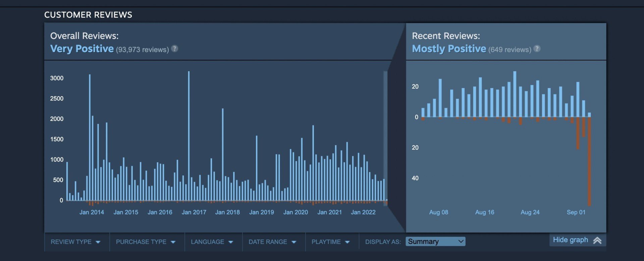644x261 pixels.
Task: Click the Jan 2021 axis label
Action: click(330, 212)
